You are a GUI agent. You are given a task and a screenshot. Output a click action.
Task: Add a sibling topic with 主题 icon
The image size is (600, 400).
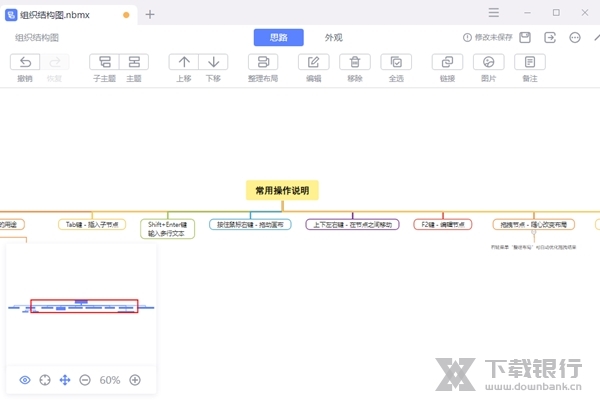[x=134, y=62]
